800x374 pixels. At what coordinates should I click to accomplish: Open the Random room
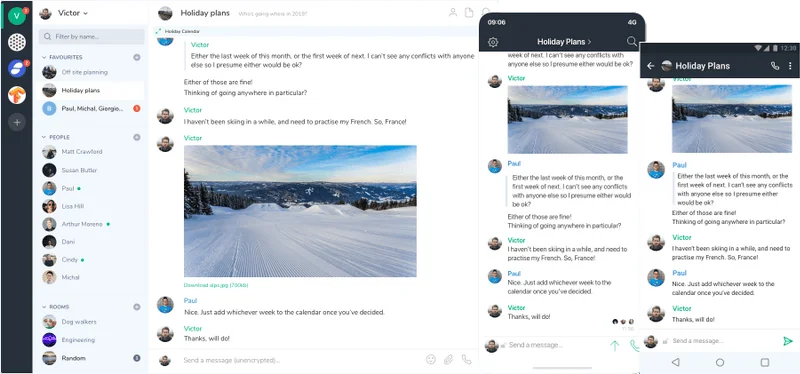coord(91,358)
